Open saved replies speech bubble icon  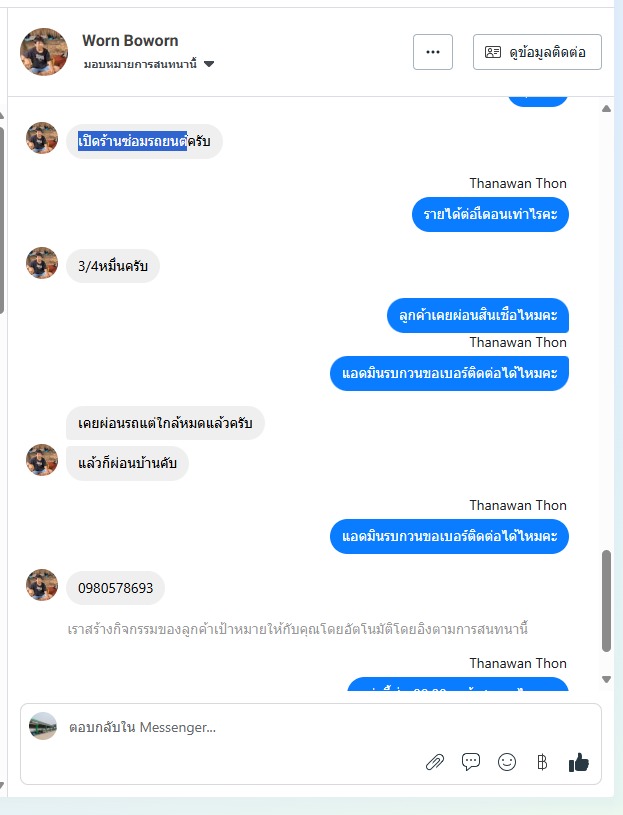point(471,762)
